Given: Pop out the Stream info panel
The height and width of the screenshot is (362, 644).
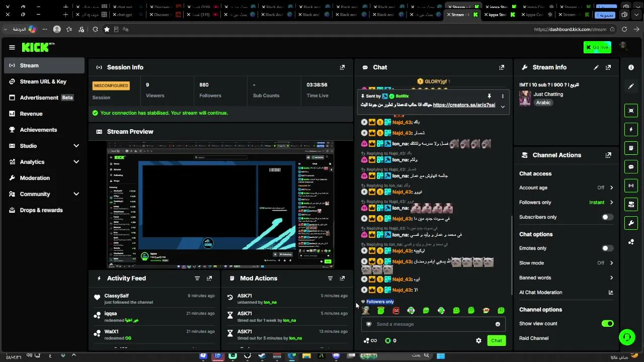Looking at the screenshot, I should coord(608,67).
